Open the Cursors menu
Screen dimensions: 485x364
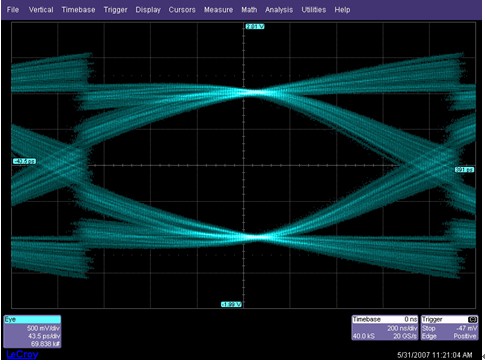click(182, 10)
